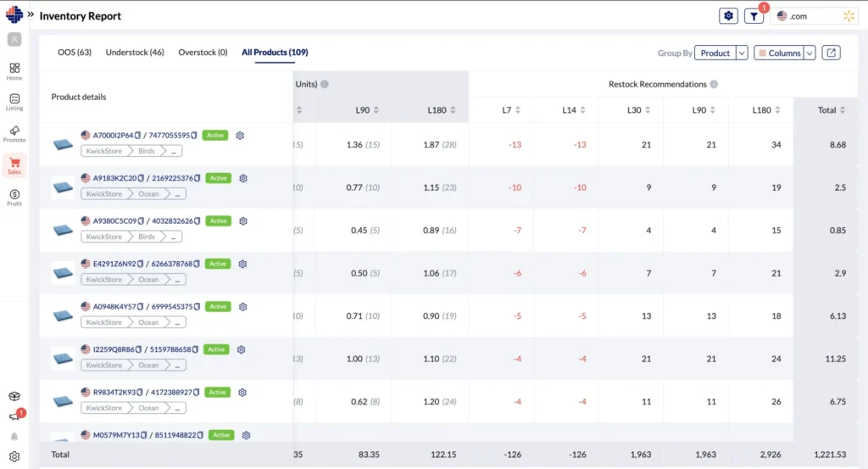
Task: Copy the A7000I2P64 product ID
Action: click(x=138, y=135)
